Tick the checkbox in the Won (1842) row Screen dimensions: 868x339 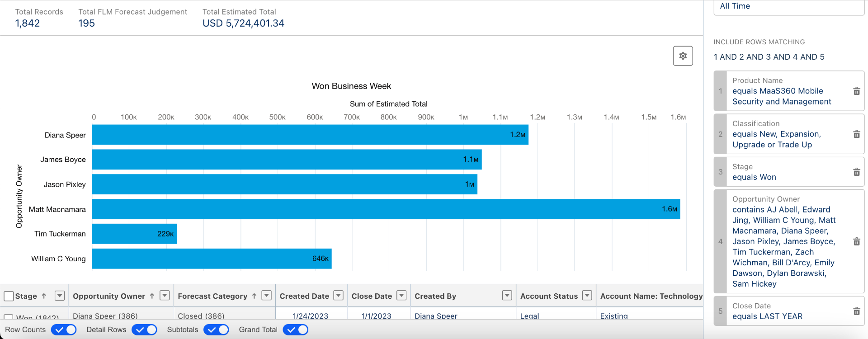pyautogui.click(x=9, y=317)
